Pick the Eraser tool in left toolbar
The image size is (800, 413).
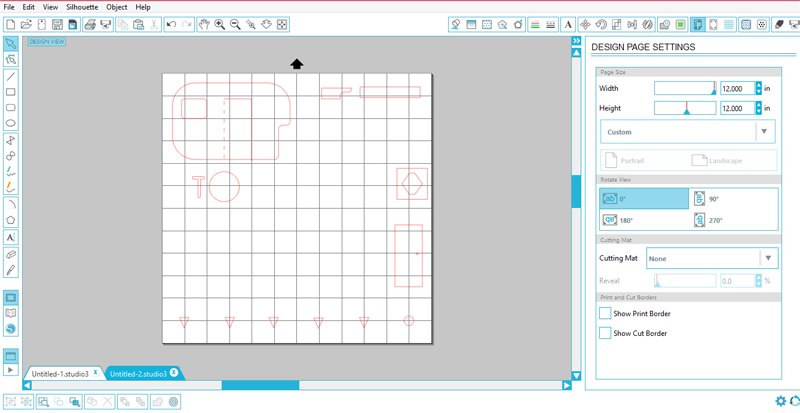pos(10,254)
